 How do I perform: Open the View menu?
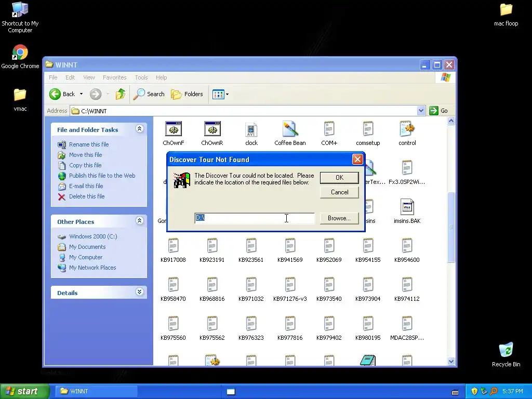pos(89,77)
